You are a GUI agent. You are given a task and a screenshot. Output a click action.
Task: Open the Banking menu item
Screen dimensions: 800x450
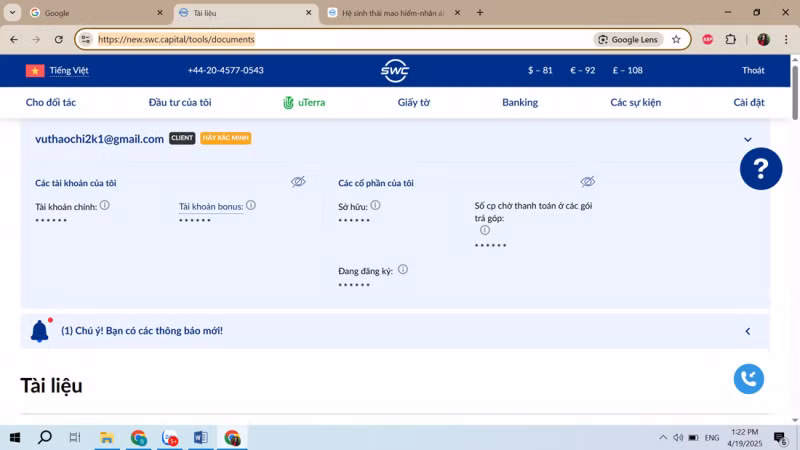pos(519,102)
